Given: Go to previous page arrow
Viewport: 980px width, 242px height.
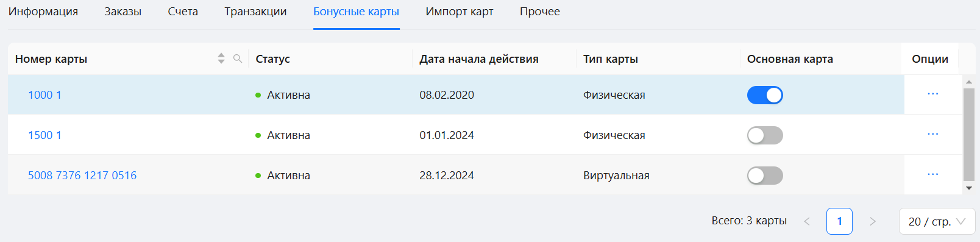Looking at the screenshot, I should [x=807, y=221].
